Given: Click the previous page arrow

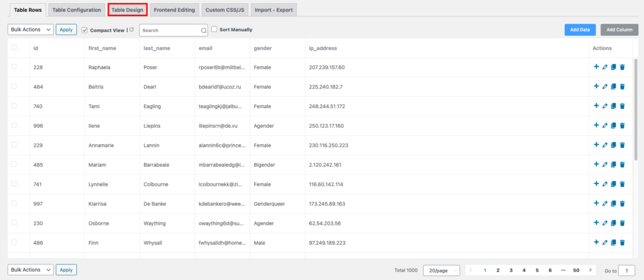Looking at the screenshot, I should [470, 270].
